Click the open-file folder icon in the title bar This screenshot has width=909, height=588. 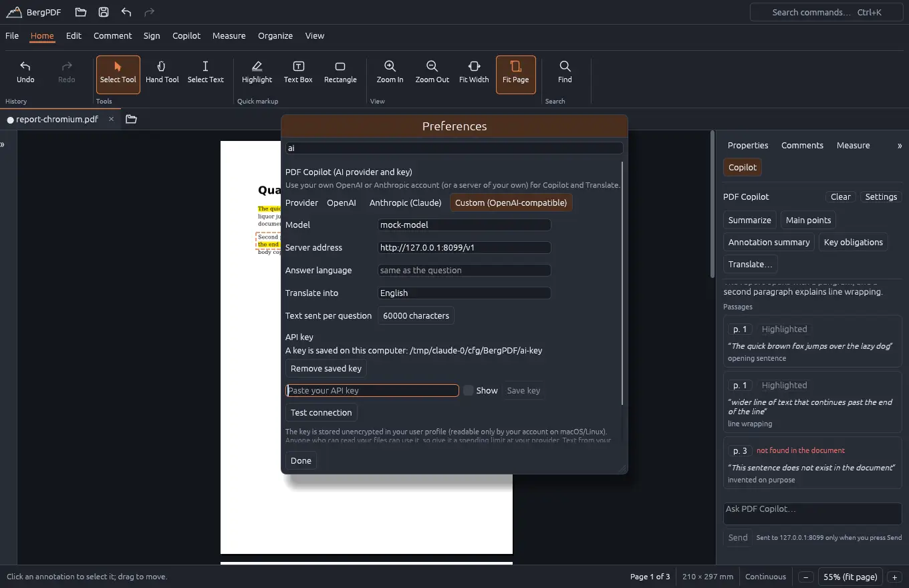81,12
